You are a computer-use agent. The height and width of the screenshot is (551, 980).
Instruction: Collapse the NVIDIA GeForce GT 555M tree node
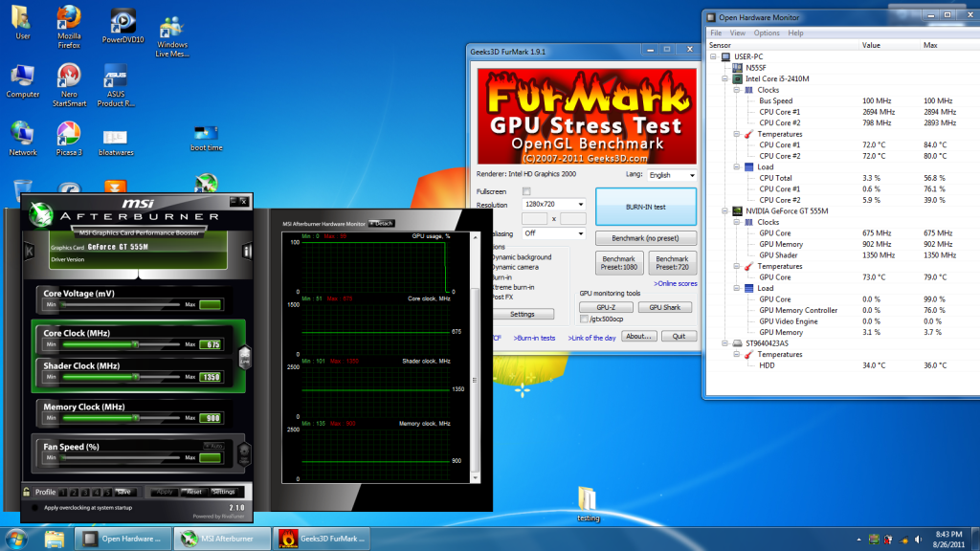(725, 210)
